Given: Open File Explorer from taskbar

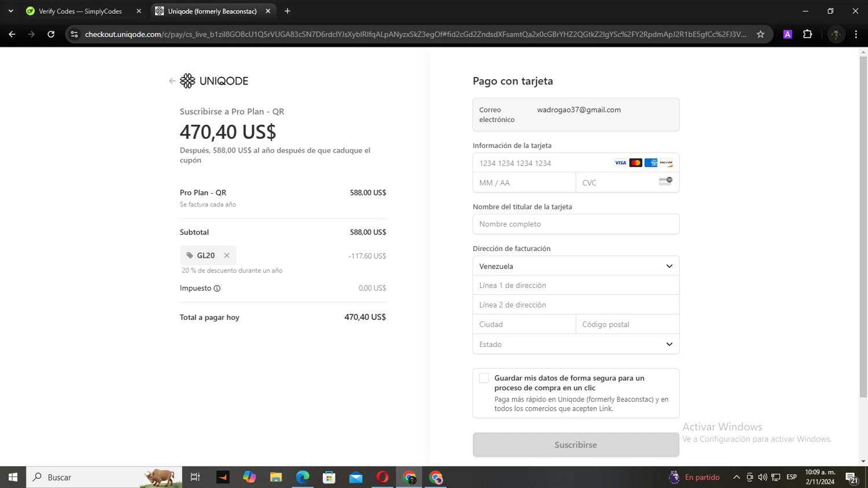Looking at the screenshot, I should click(276, 478).
